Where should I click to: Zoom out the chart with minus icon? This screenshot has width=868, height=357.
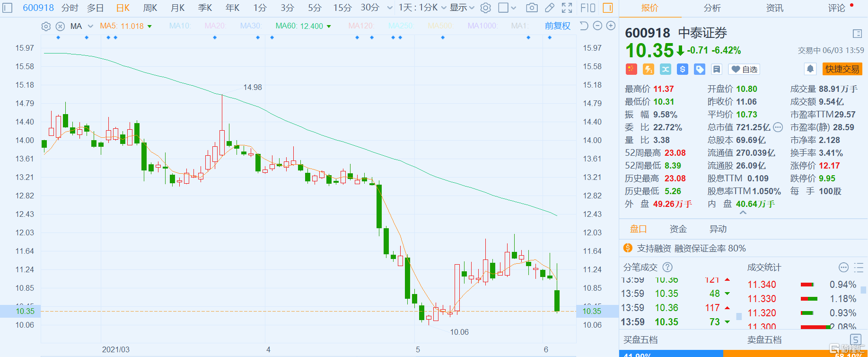tap(597, 26)
